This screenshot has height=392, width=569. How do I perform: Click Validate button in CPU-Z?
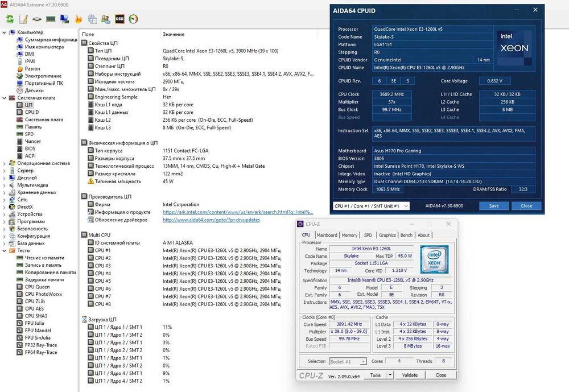(410, 375)
